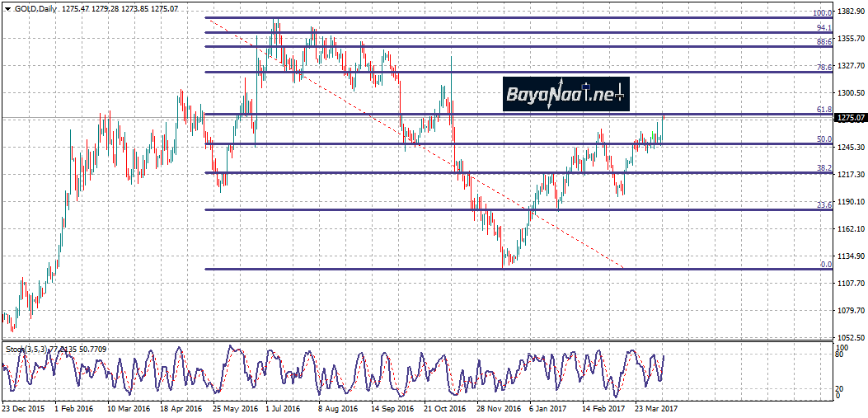Select the 50.0 Fibonacci level label
Viewport: 868px width, 418px height.
point(823,139)
